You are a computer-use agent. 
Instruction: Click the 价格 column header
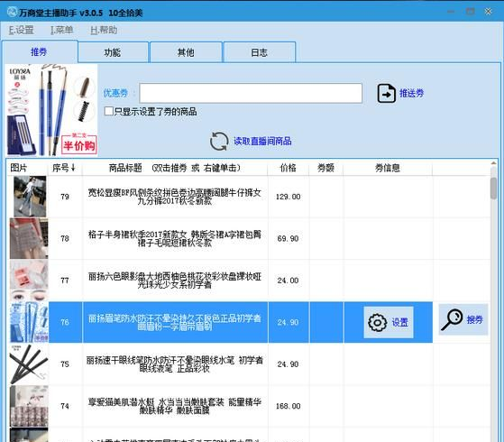(288, 168)
